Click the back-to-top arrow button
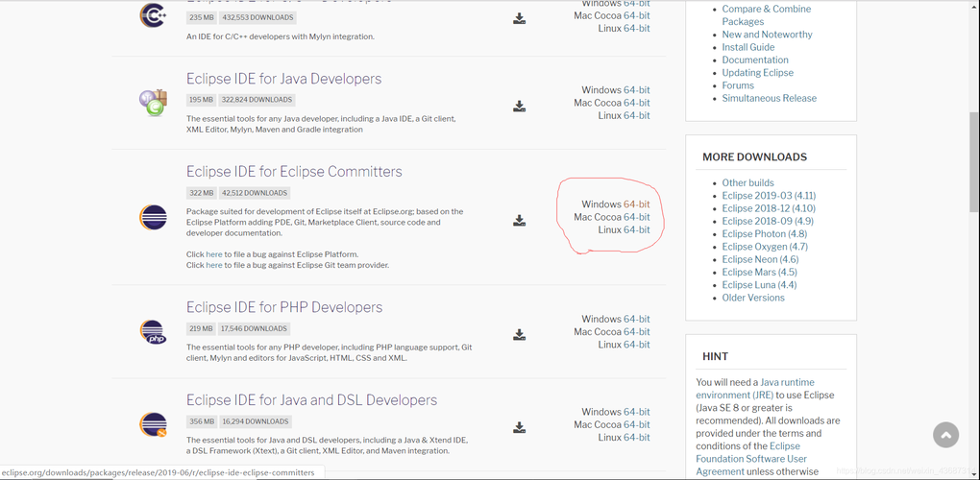This screenshot has height=480, width=980. coord(945,435)
